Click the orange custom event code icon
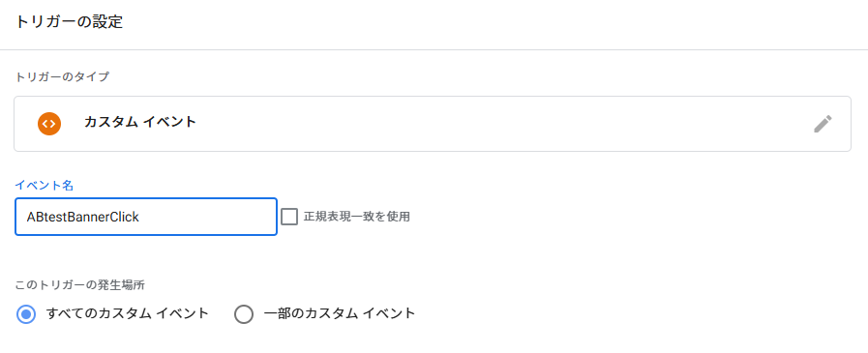 49,124
